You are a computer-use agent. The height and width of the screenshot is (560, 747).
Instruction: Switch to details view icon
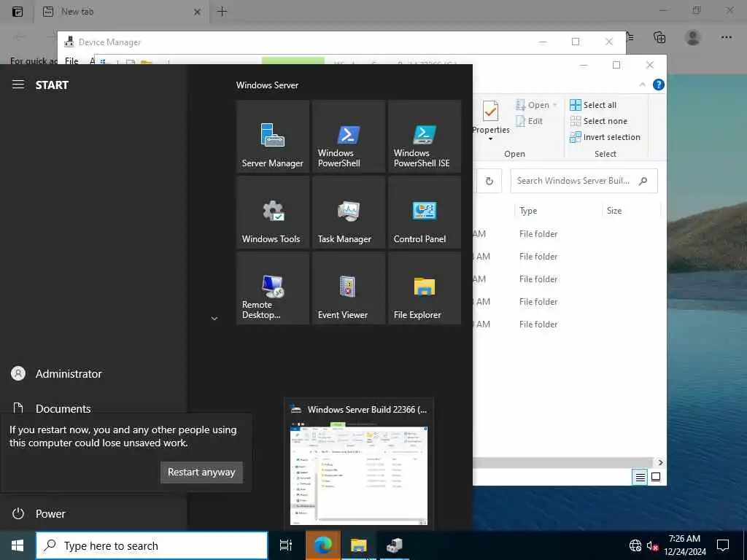[x=640, y=477]
